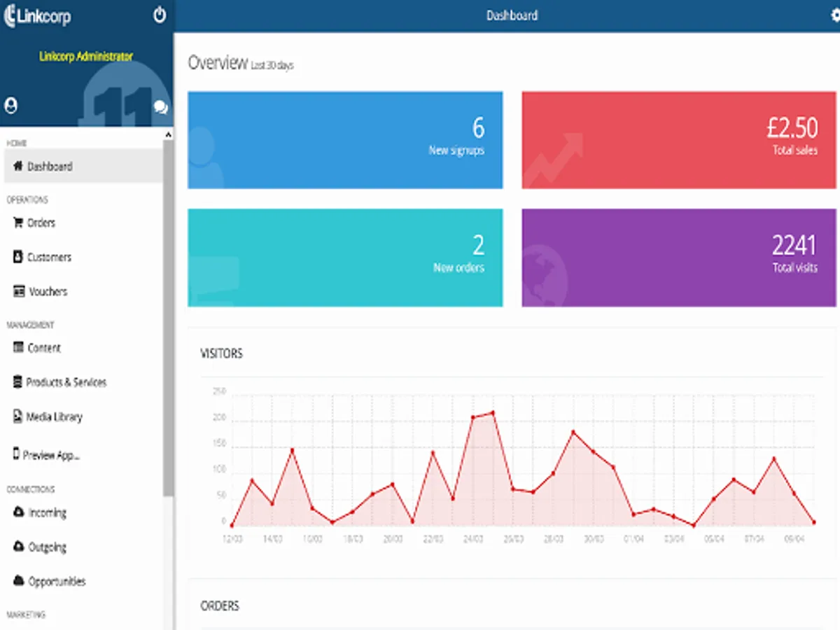Click the sidebar scrollbar up arrow
This screenshot has height=630, width=840.
tap(168, 134)
